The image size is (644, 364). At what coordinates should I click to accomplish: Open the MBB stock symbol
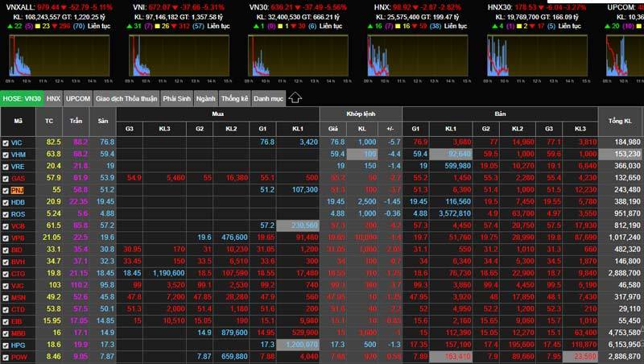pyautogui.click(x=19, y=332)
